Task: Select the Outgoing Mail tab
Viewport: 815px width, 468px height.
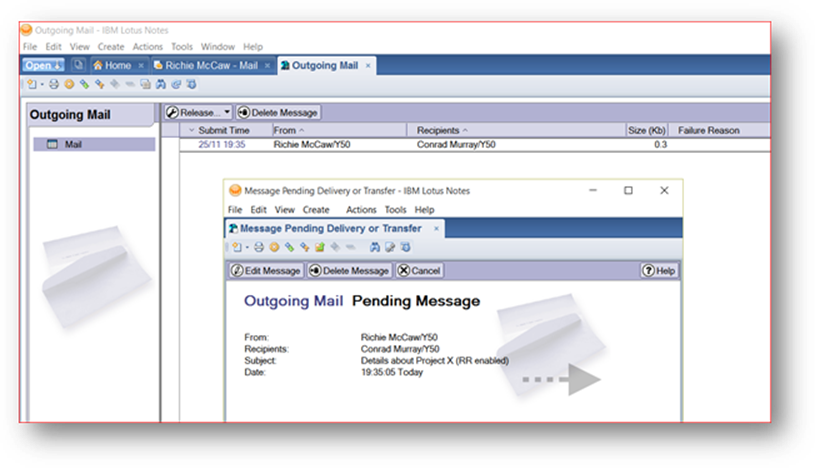Action: [x=325, y=66]
